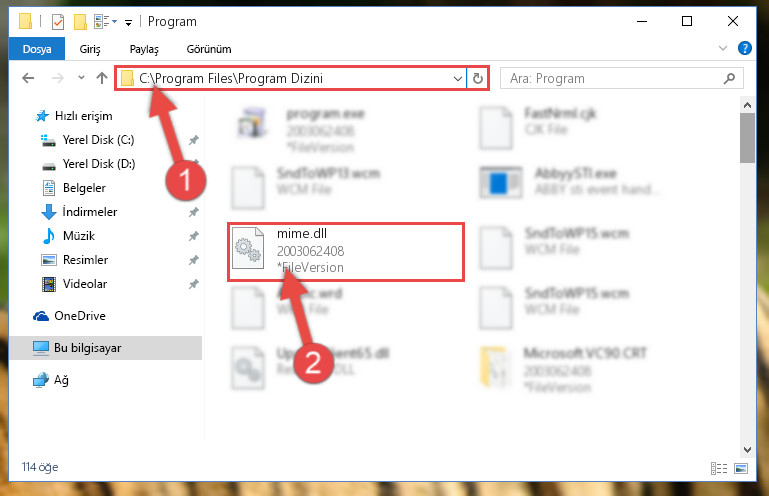Click the Back navigation arrow

pyautogui.click(x=28, y=78)
